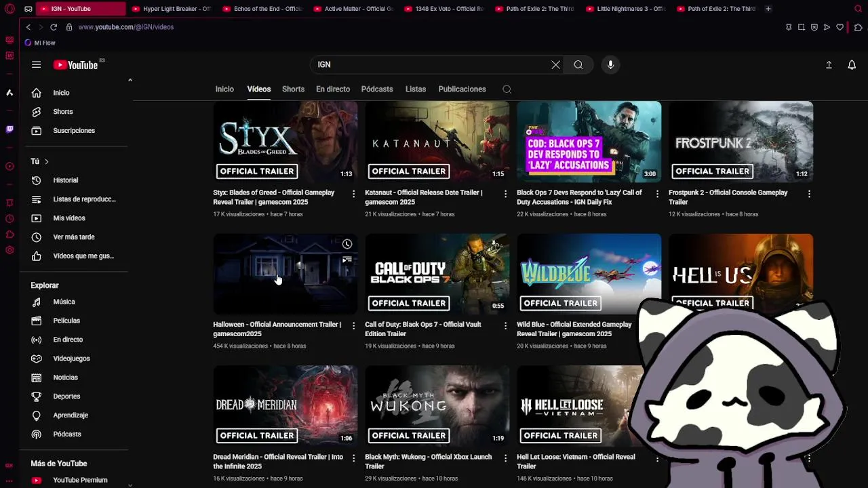Pin this page with pinboard icon
Image resolution: width=868 pixels, height=488 pixels.
tap(789, 27)
